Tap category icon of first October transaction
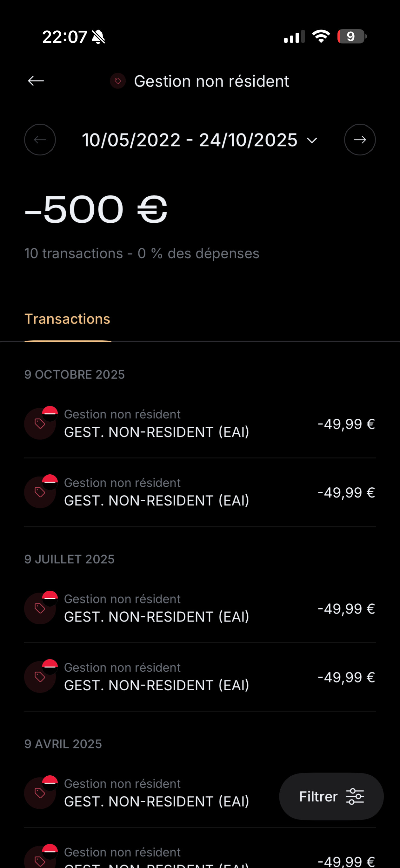 pyautogui.click(x=40, y=424)
